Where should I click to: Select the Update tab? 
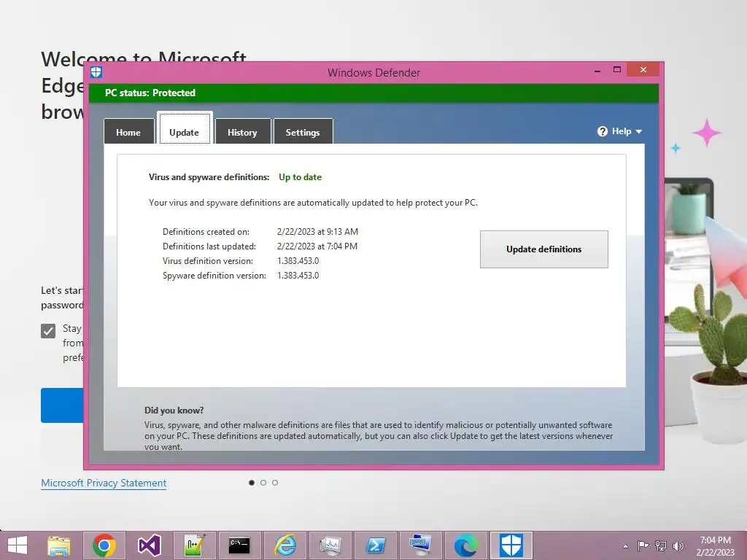tap(185, 128)
